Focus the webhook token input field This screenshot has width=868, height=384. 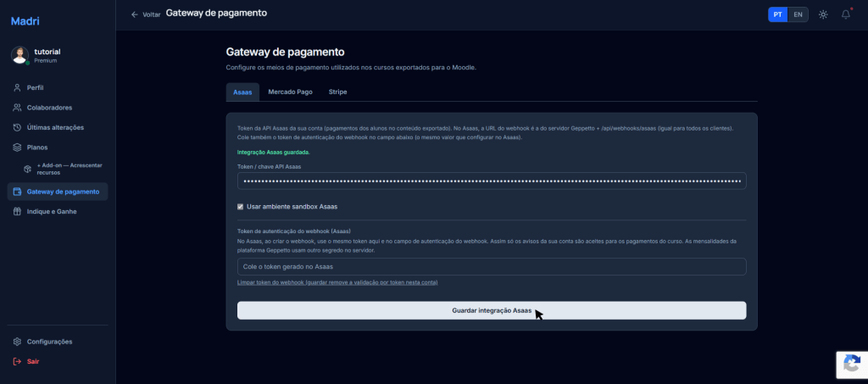point(492,266)
